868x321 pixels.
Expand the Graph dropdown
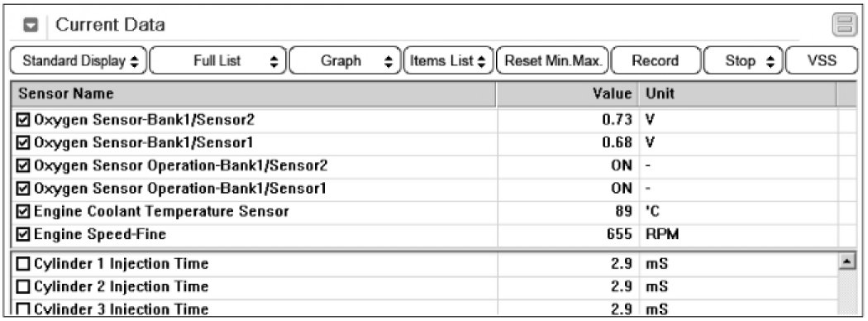coord(345,61)
